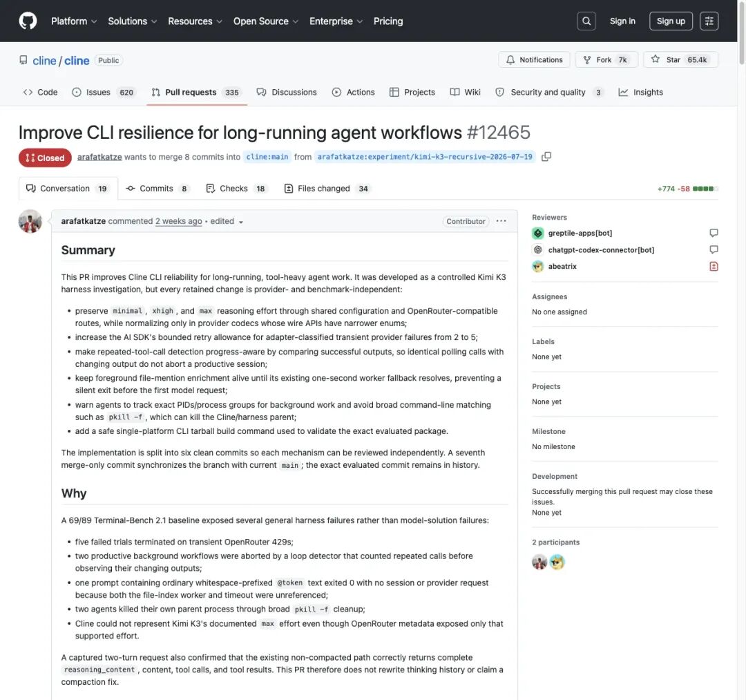Click the Contributor badge
The image size is (746, 700).
click(466, 221)
